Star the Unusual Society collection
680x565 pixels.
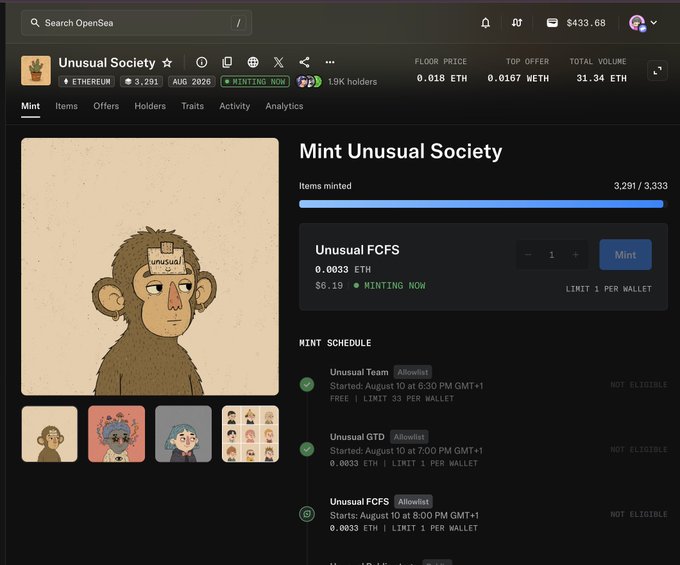167,63
